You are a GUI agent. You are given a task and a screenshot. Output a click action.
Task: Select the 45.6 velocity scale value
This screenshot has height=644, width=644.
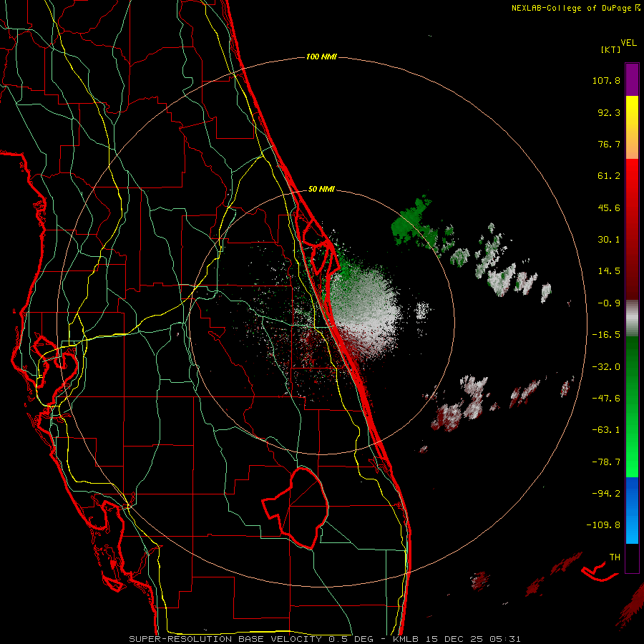pos(609,208)
